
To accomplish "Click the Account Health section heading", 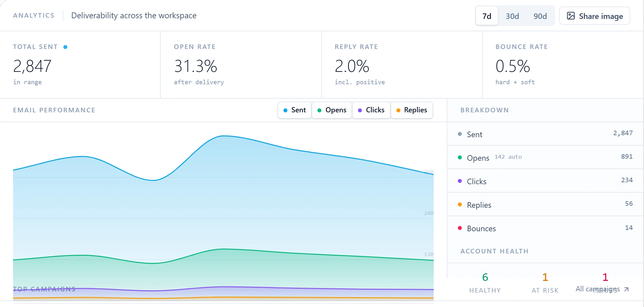I will [x=494, y=251].
